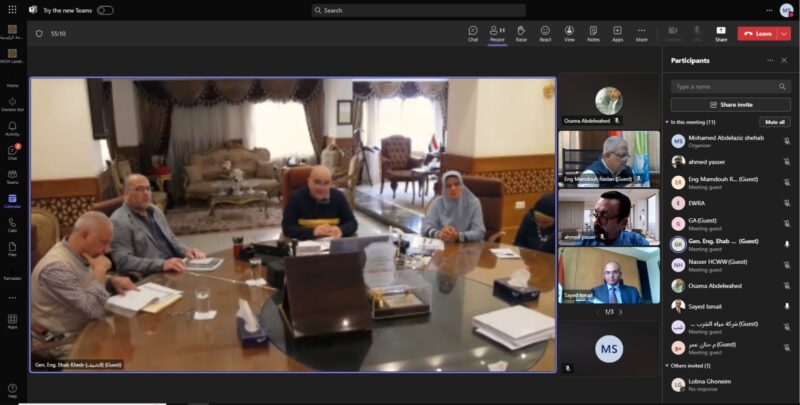Image resolution: width=800 pixels, height=405 pixels.
Task: Open the More actions menu
Action: [x=642, y=32]
